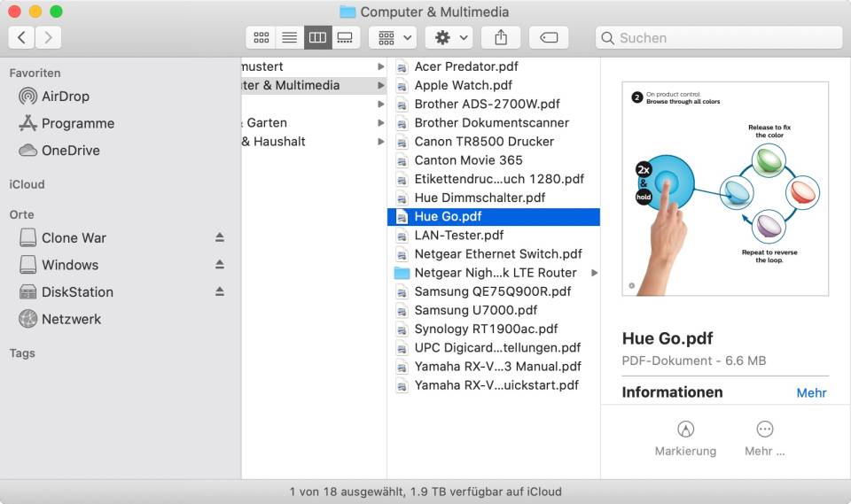Click the Markierung markup button
The height and width of the screenshot is (504, 851).
pos(685,438)
